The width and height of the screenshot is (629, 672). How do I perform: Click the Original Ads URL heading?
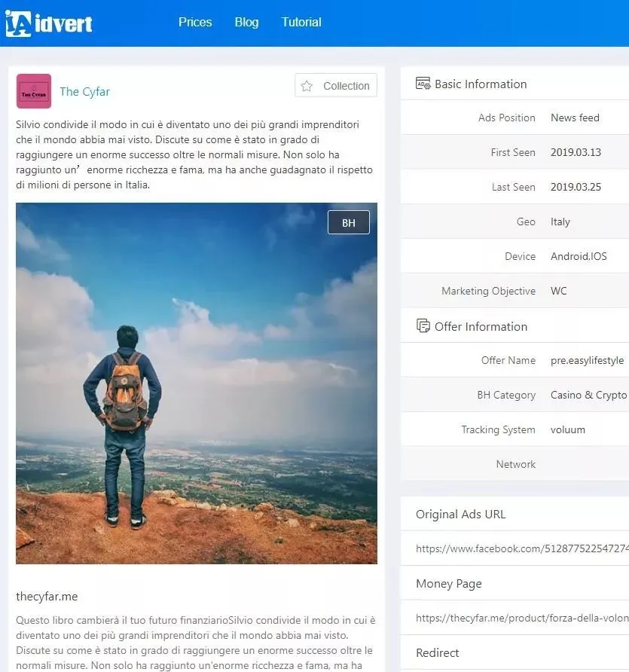[x=460, y=515]
